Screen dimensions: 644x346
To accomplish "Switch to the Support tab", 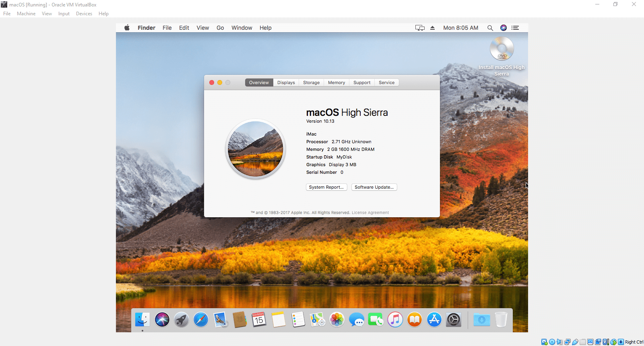I will point(362,82).
